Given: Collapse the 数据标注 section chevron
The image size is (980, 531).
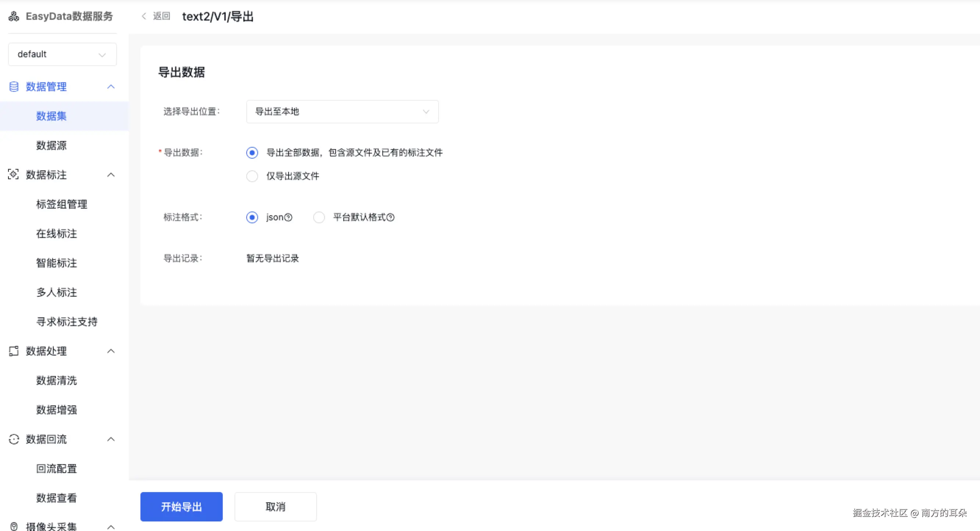Looking at the screenshot, I should coord(111,175).
